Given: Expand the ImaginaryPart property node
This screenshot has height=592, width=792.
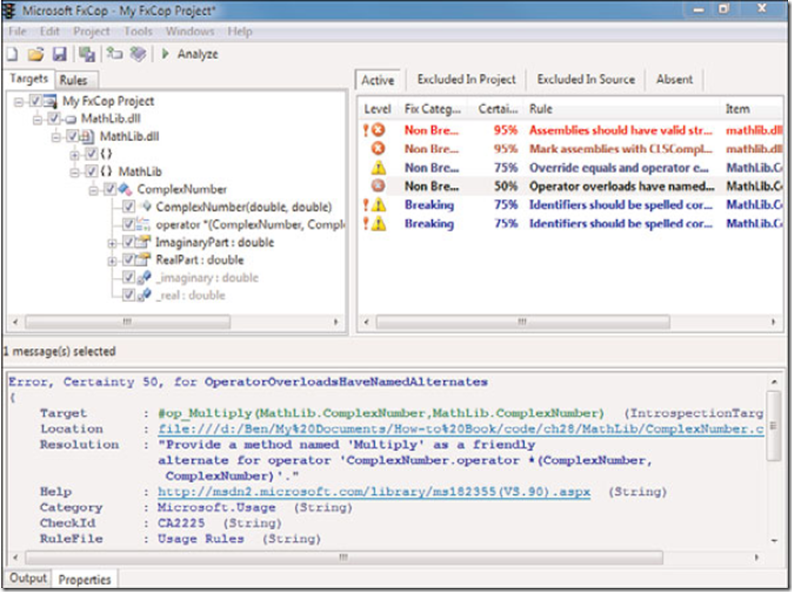Looking at the screenshot, I should (x=112, y=243).
